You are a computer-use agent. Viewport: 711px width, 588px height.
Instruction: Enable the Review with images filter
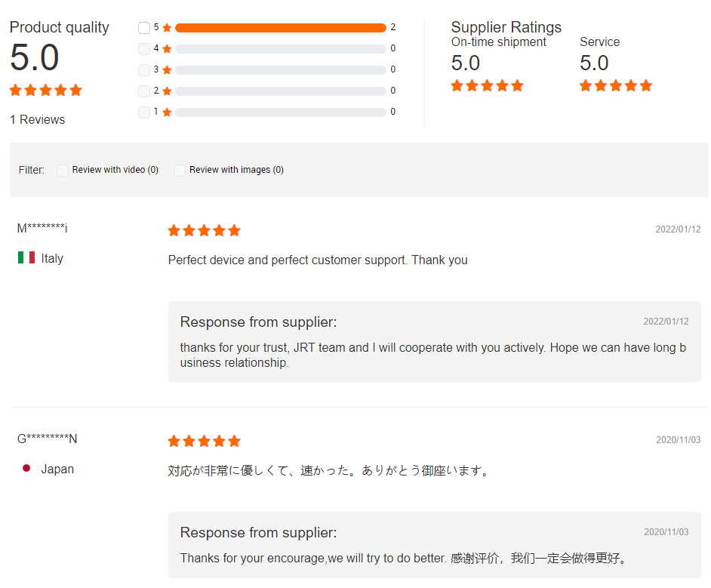pos(180,170)
